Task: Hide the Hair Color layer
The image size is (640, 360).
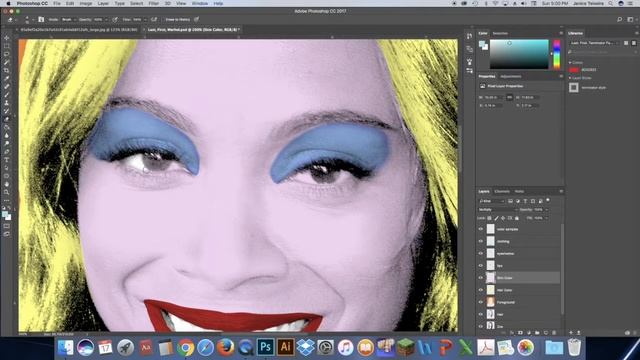Action: click(x=481, y=290)
